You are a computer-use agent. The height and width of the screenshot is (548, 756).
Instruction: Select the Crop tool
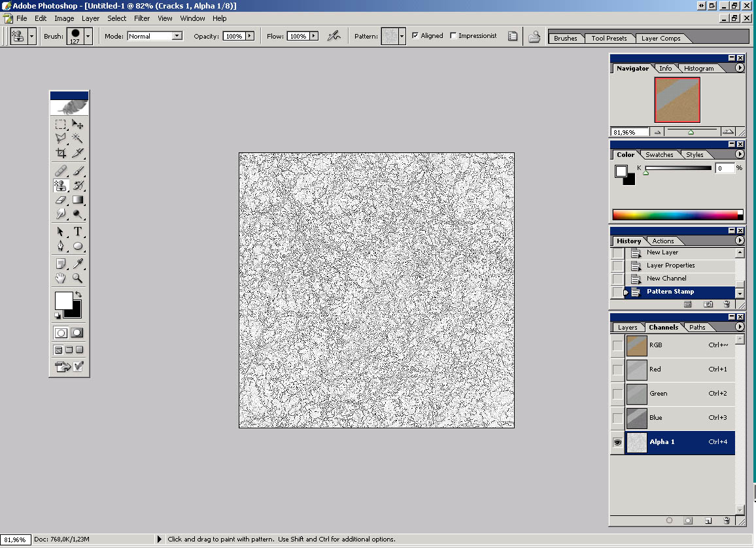61,153
